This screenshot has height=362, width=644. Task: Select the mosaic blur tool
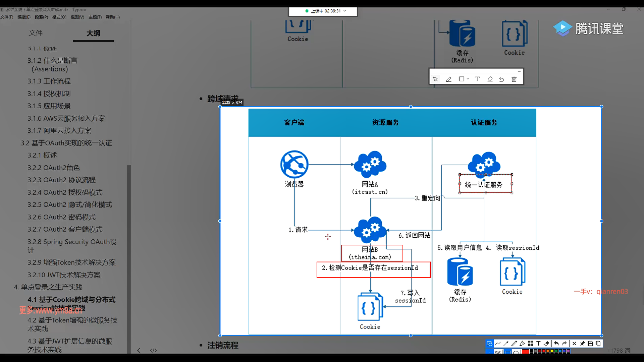pyautogui.click(x=530, y=344)
